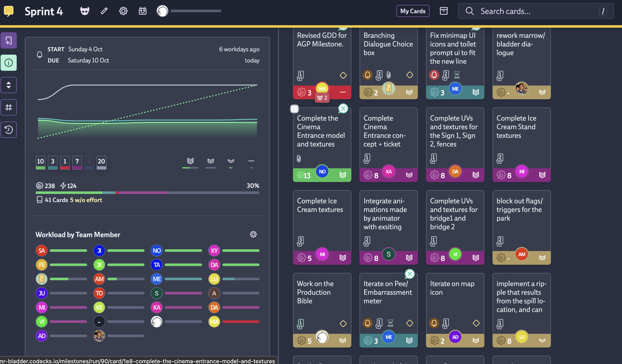Click the diamond icon on Revised GDD card

click(x=343, y=75)
